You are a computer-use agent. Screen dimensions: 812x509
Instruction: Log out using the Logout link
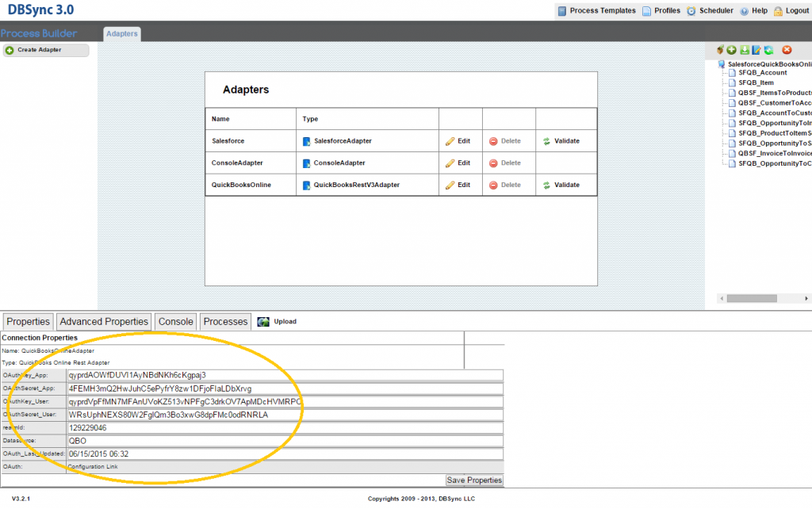click(791, 11)
